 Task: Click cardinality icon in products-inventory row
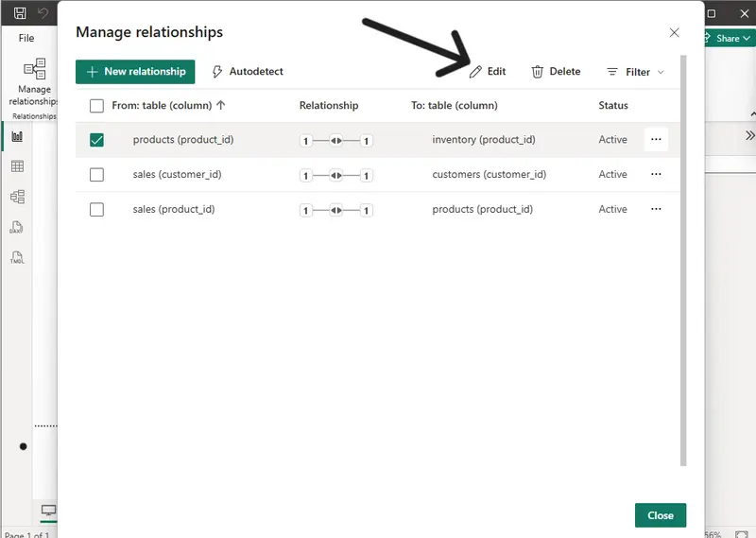[x=336, y=141]
